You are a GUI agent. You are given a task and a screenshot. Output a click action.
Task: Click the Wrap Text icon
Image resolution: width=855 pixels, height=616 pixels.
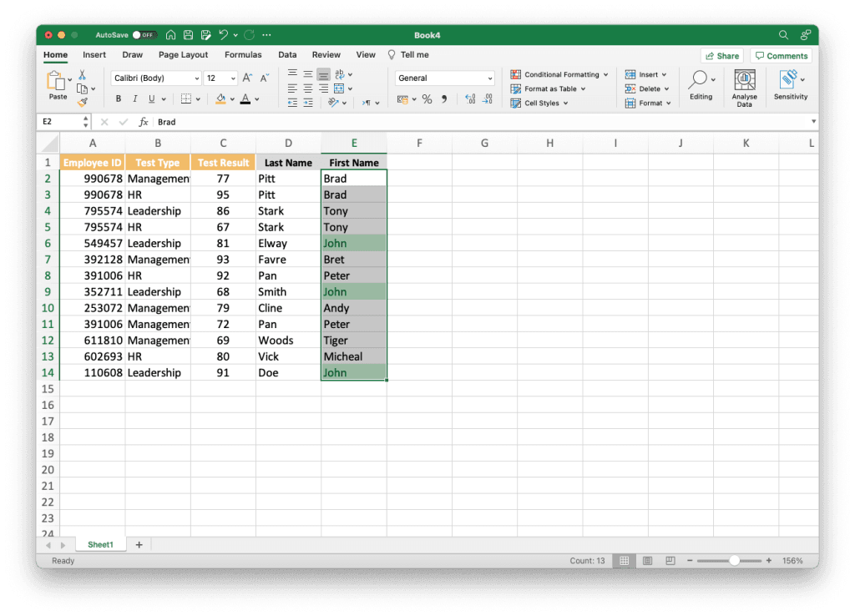point(340,73)
